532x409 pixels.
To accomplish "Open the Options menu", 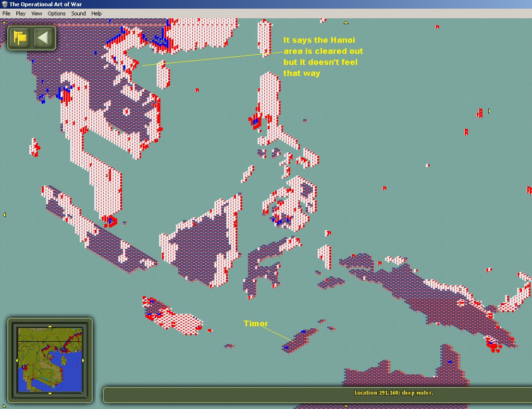I will click(x=56, y=13).
